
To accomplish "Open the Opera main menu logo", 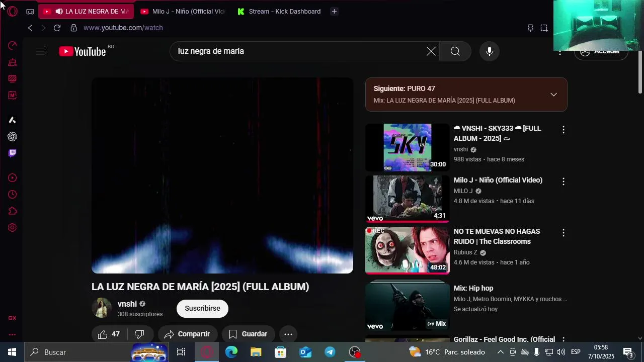I will pyautogui.click(x=13, y=11).
